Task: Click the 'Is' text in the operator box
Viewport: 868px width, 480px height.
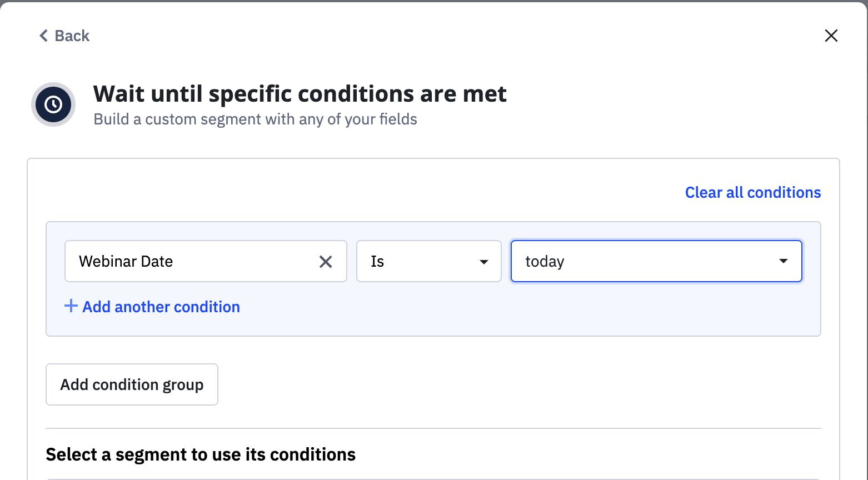Action: [x=377, y=261]
